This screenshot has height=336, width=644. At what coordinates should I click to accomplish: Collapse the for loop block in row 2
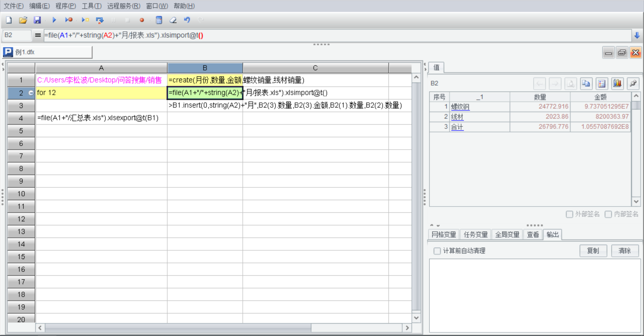[31, 93]
